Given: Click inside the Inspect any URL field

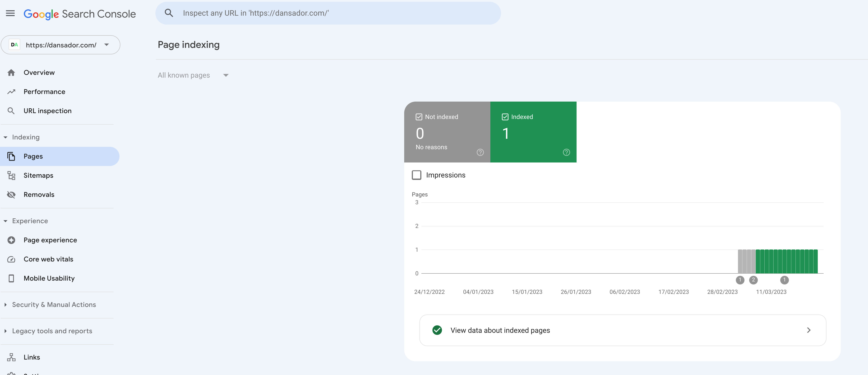Looking at the screenshot, I should (328, 13).
